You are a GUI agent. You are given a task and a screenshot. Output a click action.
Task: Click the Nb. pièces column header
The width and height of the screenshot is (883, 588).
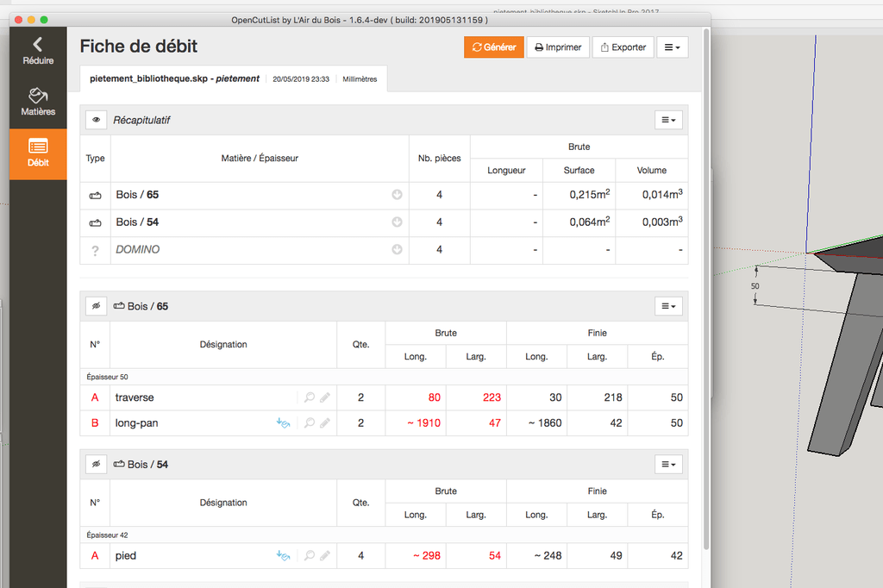(x=439, y=159)
